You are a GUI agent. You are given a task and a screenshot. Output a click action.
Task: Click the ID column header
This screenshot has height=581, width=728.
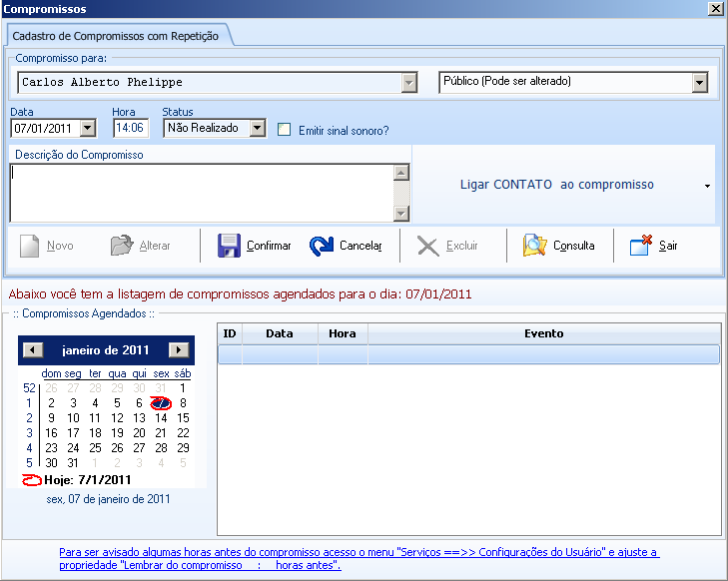click(x=230, y=333)
